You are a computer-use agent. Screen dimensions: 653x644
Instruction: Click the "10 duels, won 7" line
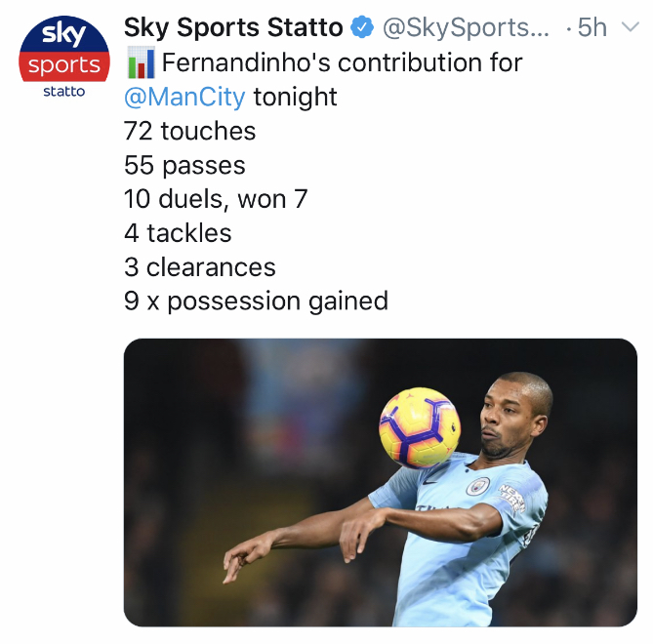click(216, 200)
